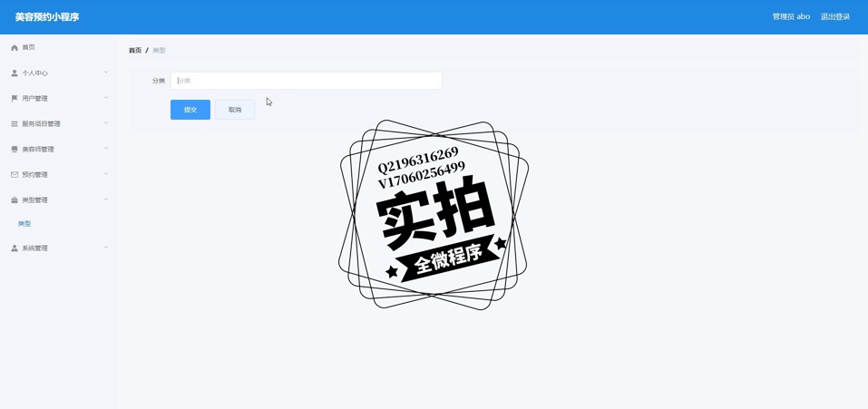Open the 服务项目管理 menu label
The width and height of the screenshot is (868, 409).
tap(42, 123)
